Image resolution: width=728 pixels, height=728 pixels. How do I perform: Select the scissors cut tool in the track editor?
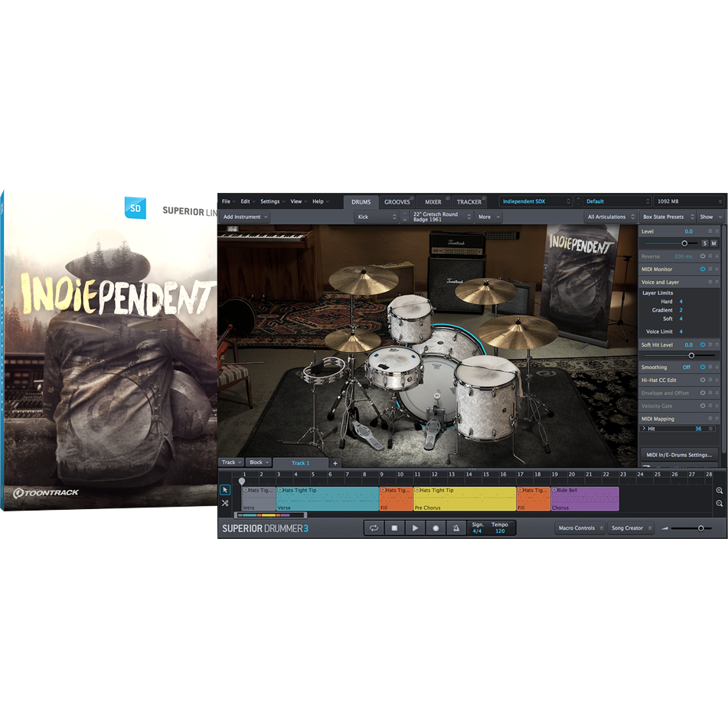click(225, 503)
